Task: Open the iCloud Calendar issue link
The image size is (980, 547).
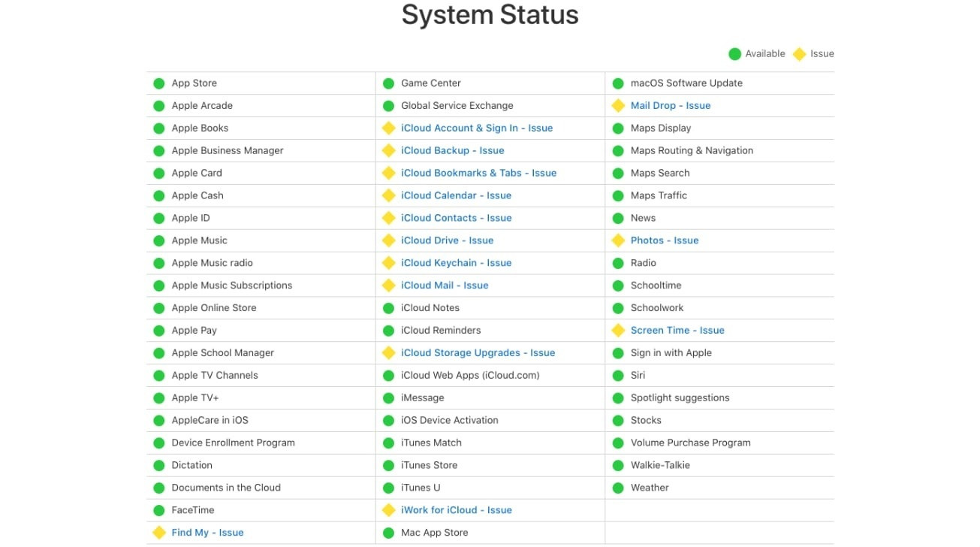Action: 454,195
